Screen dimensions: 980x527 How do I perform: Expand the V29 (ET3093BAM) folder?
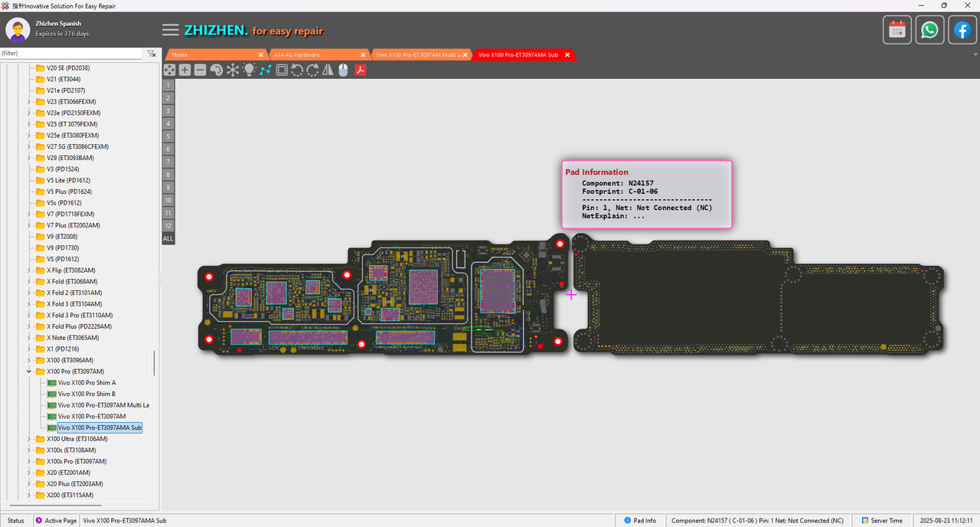click(x=29, y=158)
